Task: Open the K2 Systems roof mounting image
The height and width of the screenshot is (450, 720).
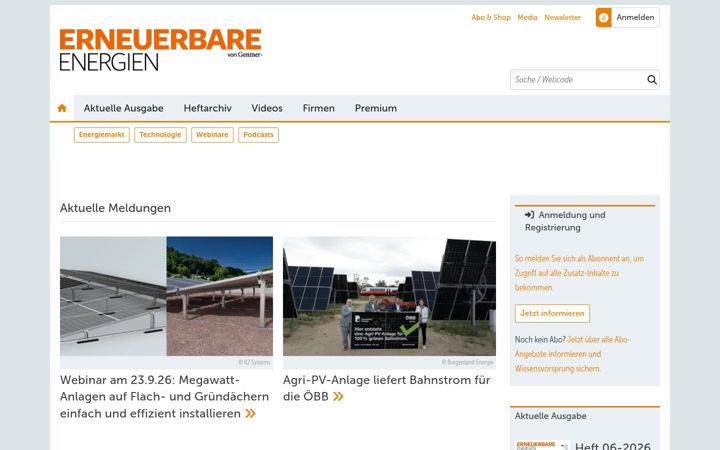Action: pyautogui.click(x=166, y=296)
